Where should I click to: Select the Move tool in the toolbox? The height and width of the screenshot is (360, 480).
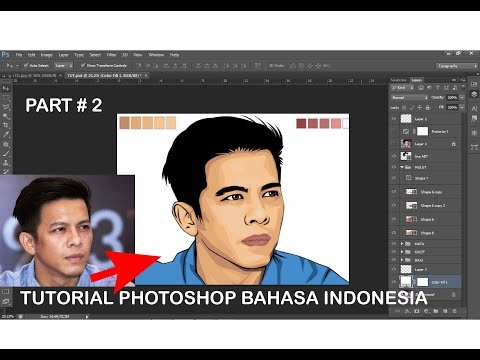pos(6,88)
